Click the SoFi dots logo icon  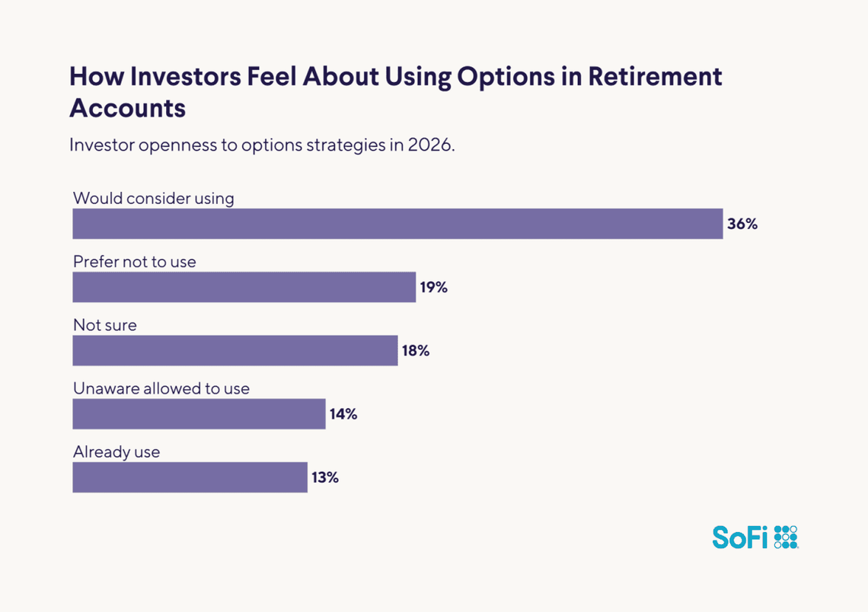coord(785,537)
